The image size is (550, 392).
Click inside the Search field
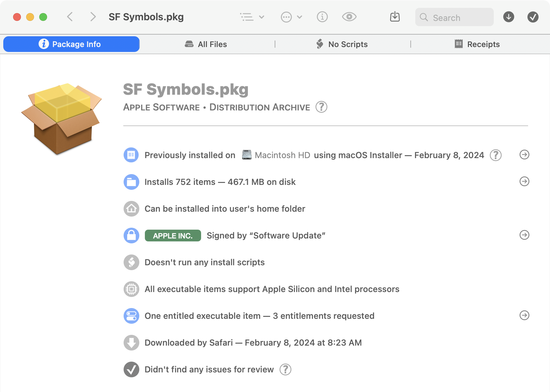[x=455, y=17]
